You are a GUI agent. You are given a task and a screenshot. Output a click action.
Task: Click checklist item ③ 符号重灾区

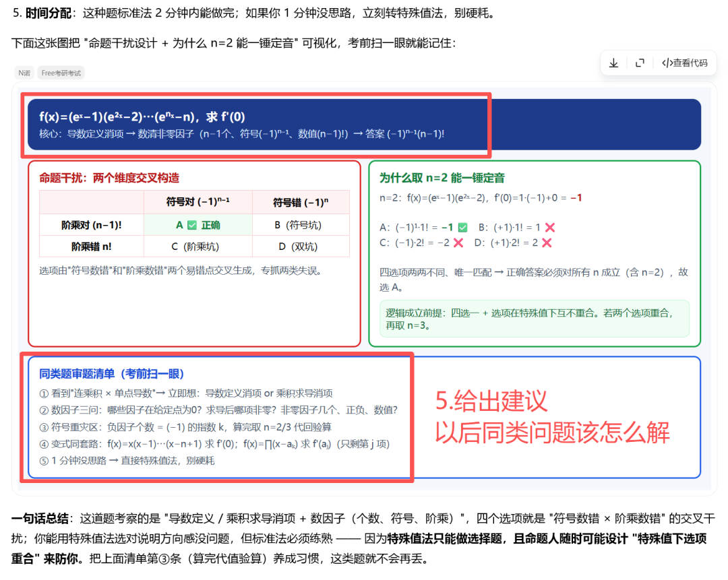pos(185,427)
